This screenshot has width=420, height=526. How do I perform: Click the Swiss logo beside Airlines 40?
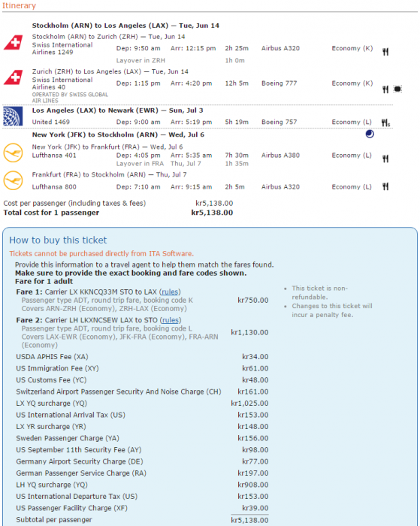point(13,77)
